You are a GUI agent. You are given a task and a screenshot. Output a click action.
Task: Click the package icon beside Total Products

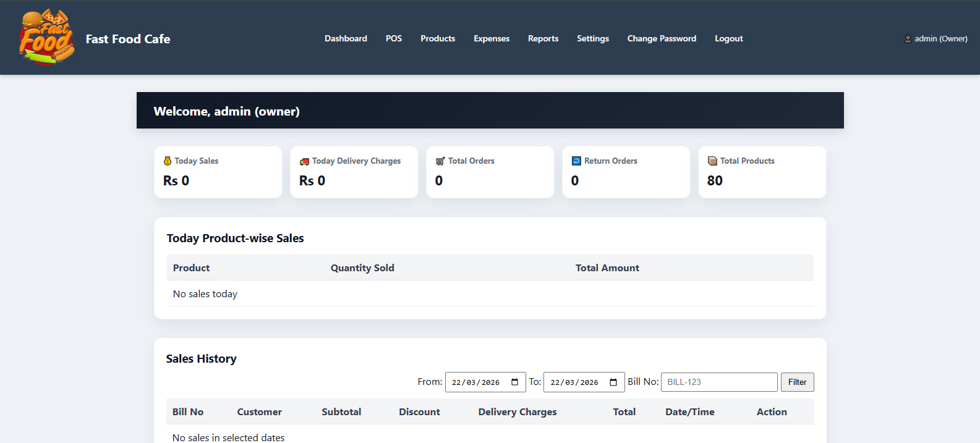(x=712, y=161)
